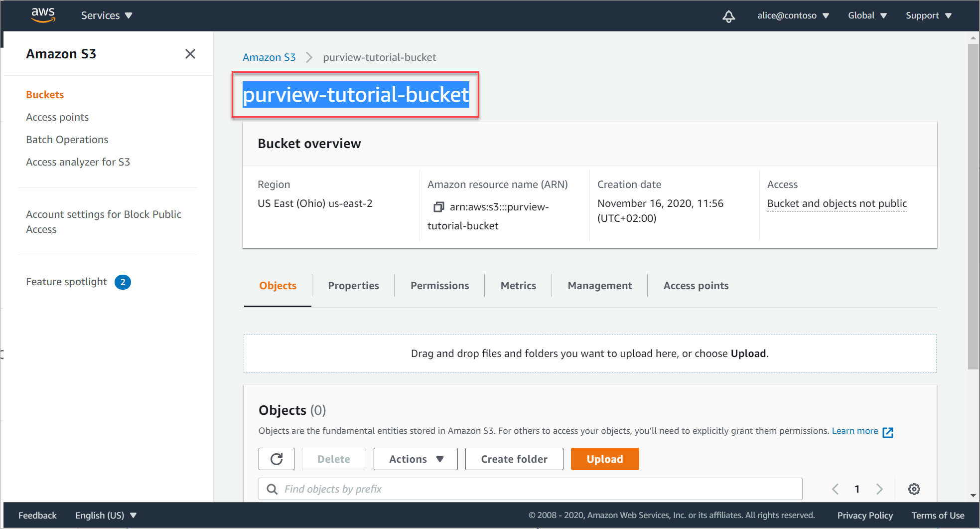Close the Amazon S3 sidebar
Screen dimensions: 980x529
coord(190,53)
